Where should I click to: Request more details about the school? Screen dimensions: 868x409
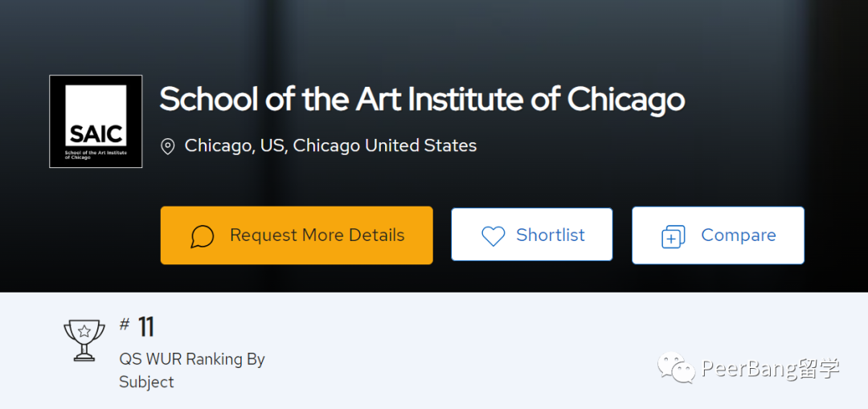(297, 235)
